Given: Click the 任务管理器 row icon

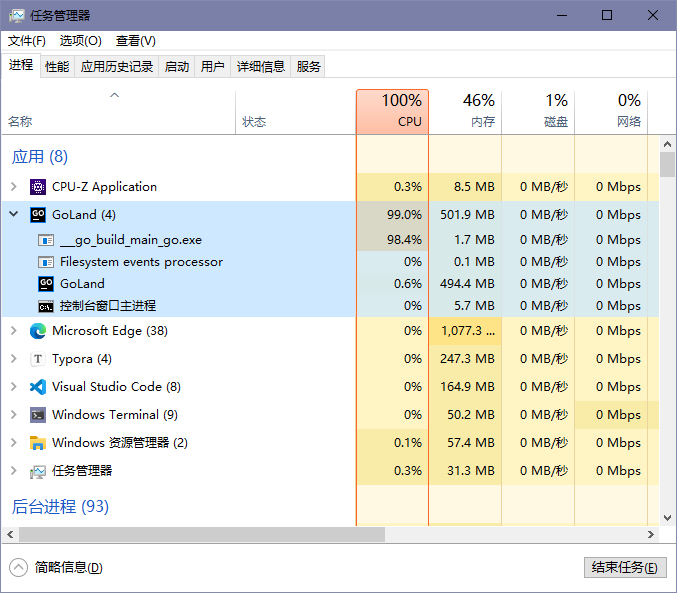Looking at the screenshot, I should (38, 472).
